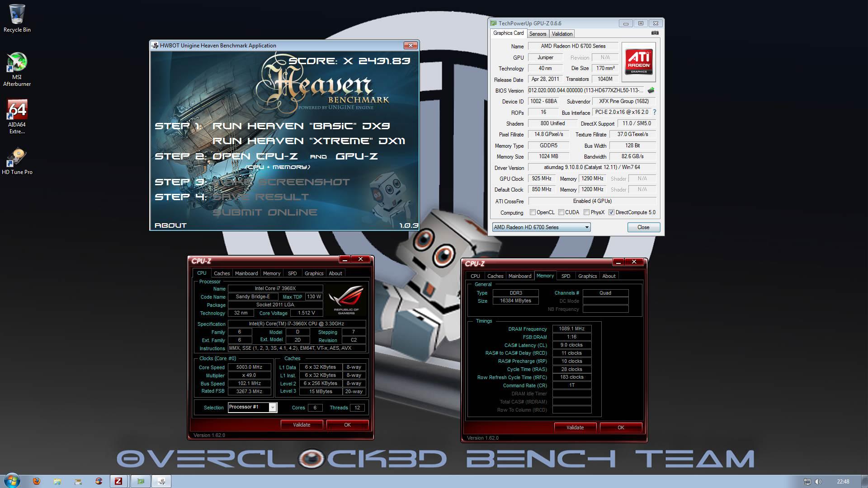868x488 pixels.
Task: Click Validate in the left CPU-Z window
Action: 302,425
